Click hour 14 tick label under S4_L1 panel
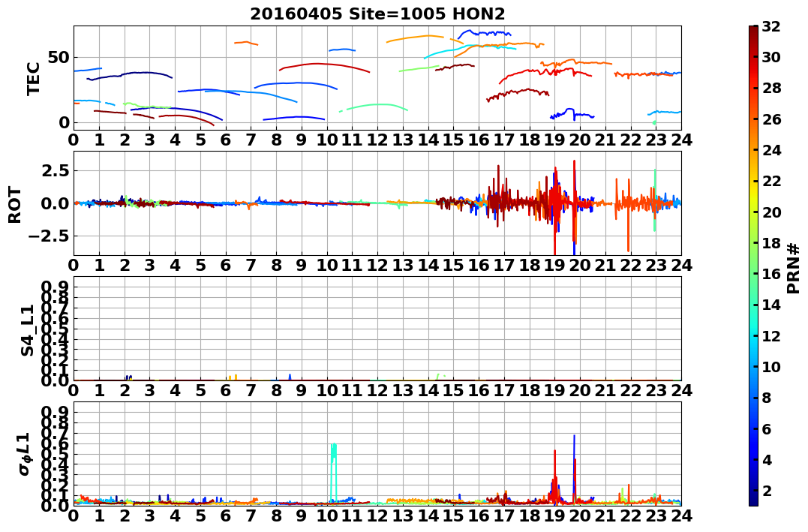Image resolution: width=808 pixels, height=532 pixels. click(428, 390)
